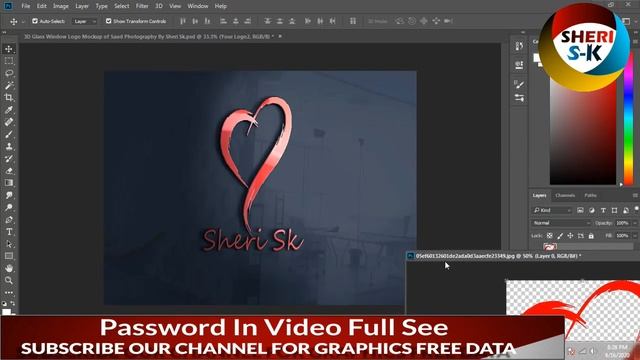
Task: Switch to the Channels tab
Action: pos(565,196)
